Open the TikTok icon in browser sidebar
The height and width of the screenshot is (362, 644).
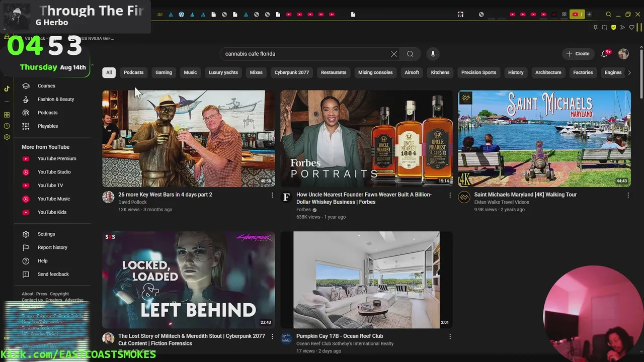tap(7, 88)
